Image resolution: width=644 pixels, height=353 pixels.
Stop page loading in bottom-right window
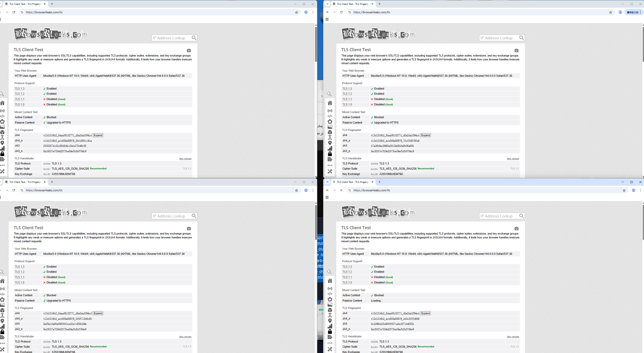click(x=341, y=190)
